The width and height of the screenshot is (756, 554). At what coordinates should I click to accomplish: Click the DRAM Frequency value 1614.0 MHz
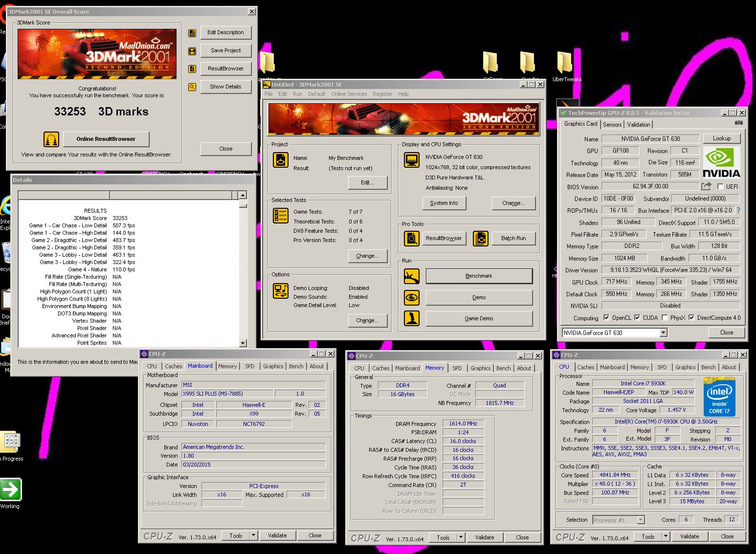click(463, 423)
